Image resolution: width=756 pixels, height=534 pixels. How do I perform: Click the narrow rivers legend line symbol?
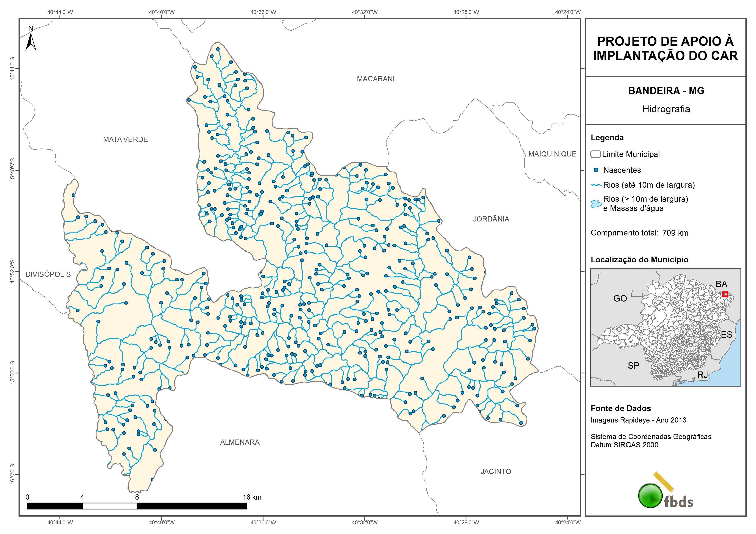596,185
